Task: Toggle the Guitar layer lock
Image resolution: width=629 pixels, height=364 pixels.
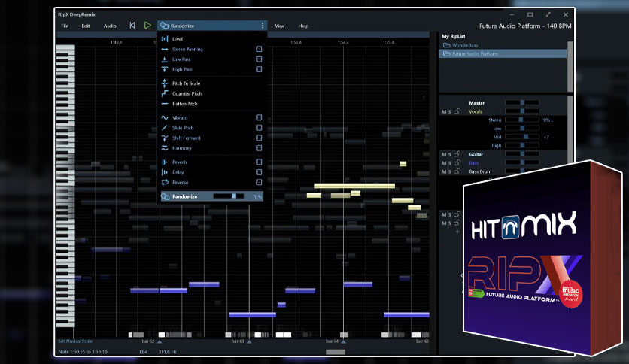Action: click(457, 154)
